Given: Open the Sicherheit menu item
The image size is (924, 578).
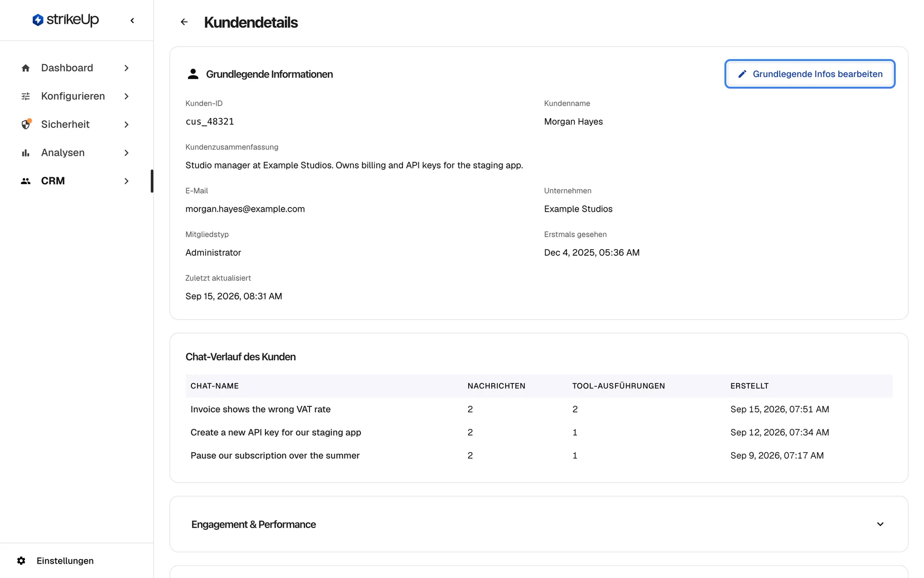Looking at the screenshot, I should click(76, 124).
